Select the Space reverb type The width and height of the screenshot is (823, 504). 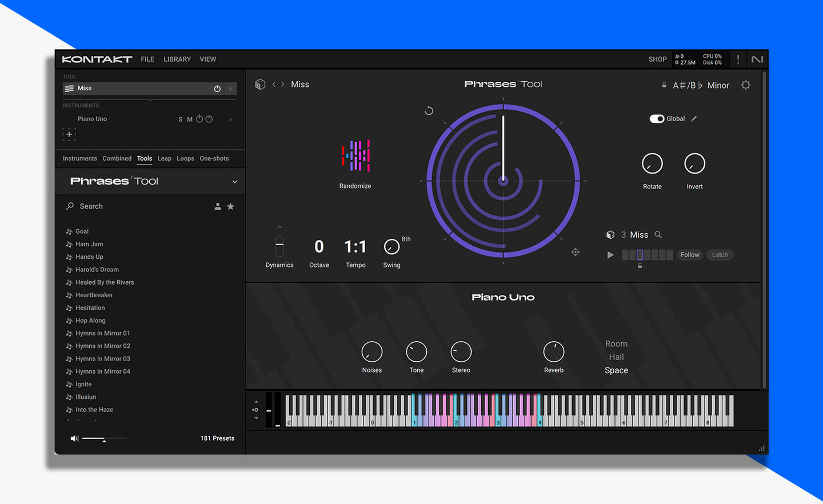[616, 370]
